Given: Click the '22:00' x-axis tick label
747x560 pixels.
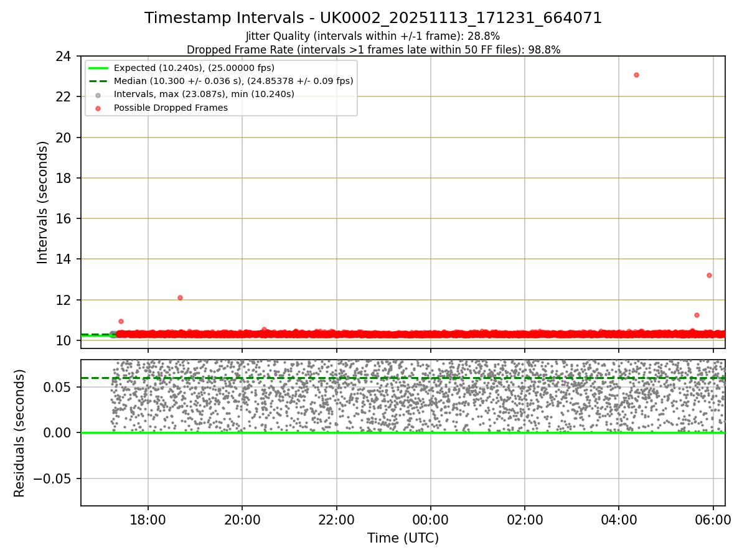Looking at the screenshot, I should 336,519.
